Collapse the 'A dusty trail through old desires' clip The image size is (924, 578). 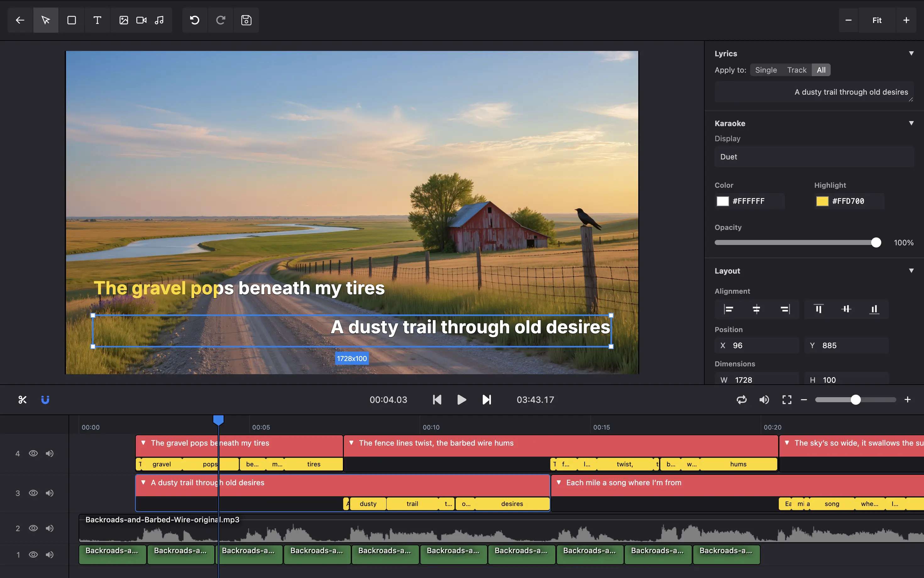pos(143,482)
